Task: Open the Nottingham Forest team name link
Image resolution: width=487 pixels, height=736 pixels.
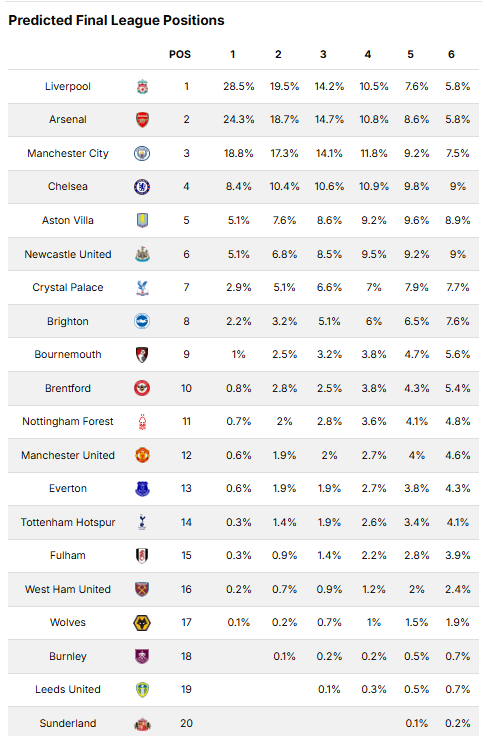Action: [68, 422]
